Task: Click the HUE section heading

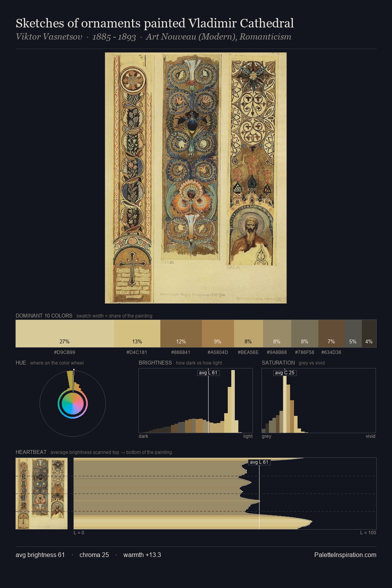Action: [x=21, y=363]
